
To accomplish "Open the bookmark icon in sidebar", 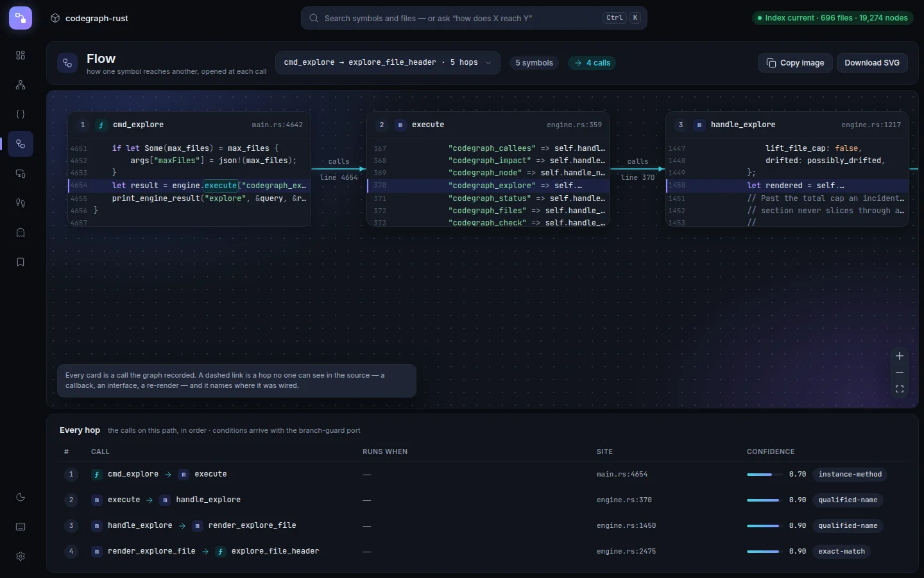I will coord(21,262).
